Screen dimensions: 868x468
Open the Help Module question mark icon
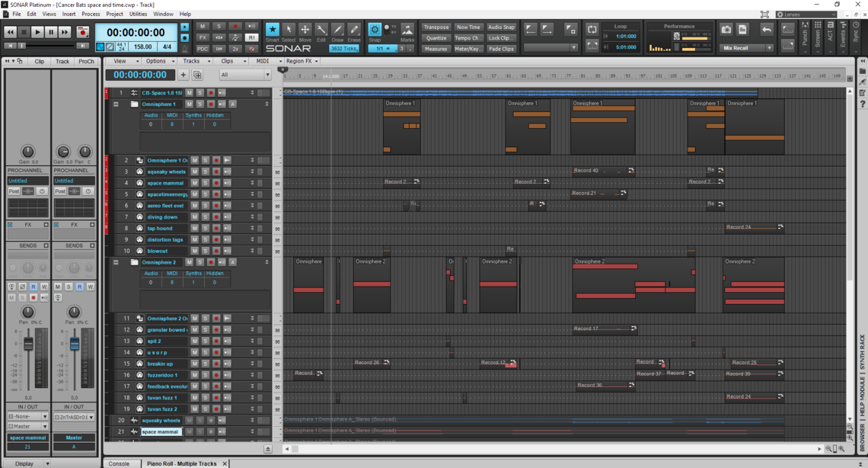pos(863,104)
